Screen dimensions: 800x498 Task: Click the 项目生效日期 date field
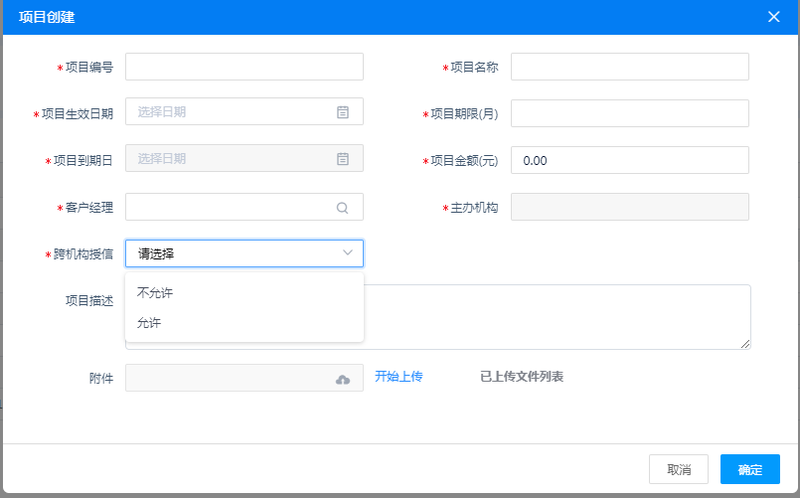click(244, 112)
